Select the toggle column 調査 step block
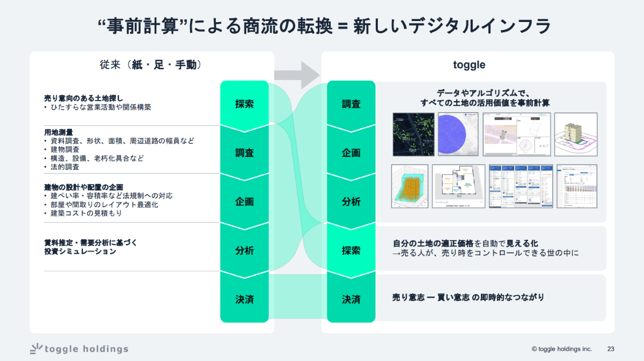The width and height of the screenshot is (644, 361). pyautogui.click(x=352, y=104)
